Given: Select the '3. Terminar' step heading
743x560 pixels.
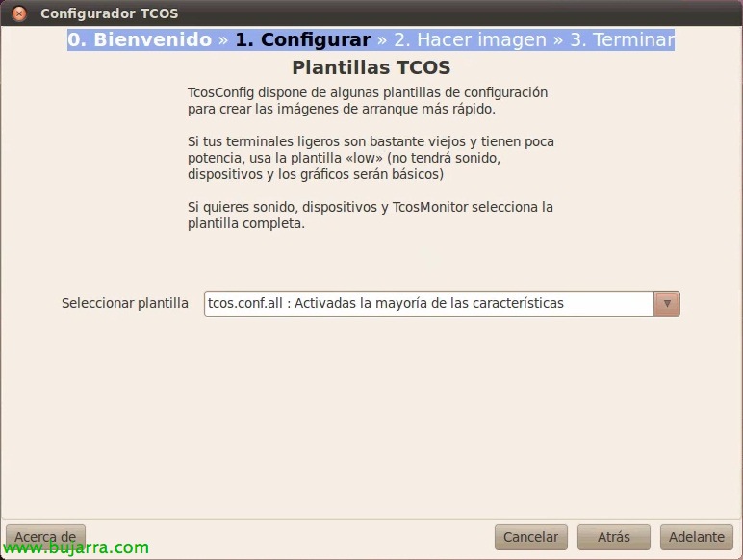Looking at the screenshot, I should click(x=622, y=39).
